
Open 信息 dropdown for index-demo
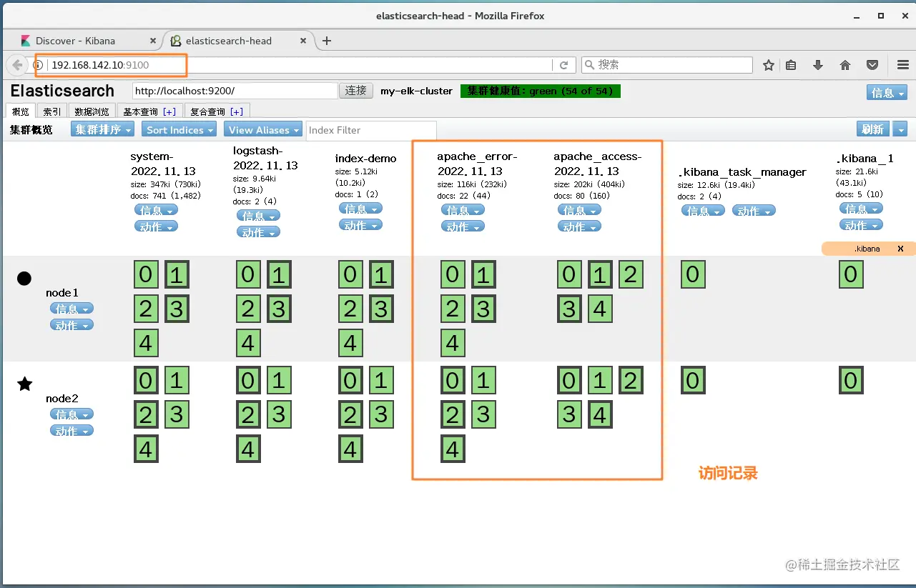click(x=360, y=209)
